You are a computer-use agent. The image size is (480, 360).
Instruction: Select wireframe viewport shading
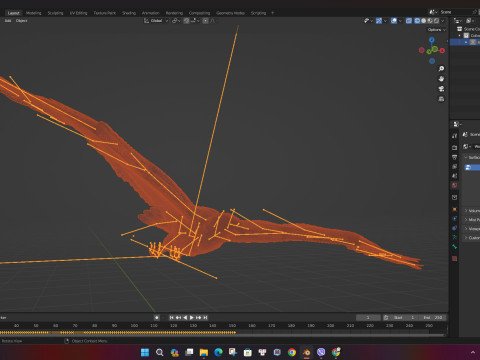(x=417, y=21)
